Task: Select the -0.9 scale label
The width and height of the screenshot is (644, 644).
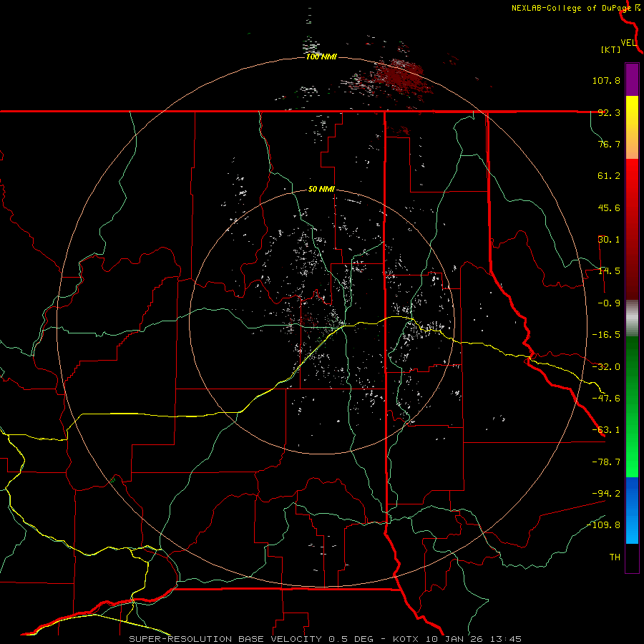Action: [x=609, y=303]
